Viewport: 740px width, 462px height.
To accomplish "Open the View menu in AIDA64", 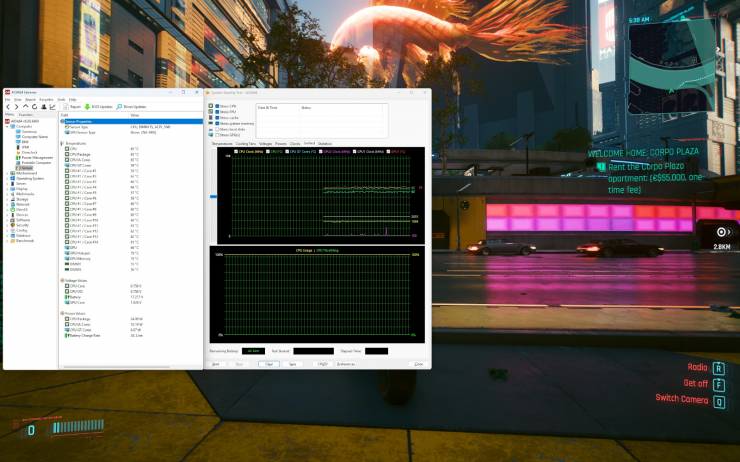I will click(18, 100).
